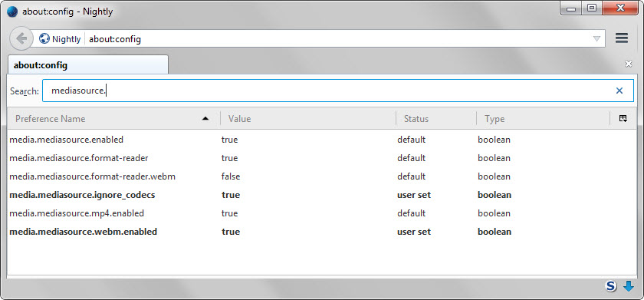644x300 pixels.
Task: Close the tab bar using the small X
Action: coord(629,64)
